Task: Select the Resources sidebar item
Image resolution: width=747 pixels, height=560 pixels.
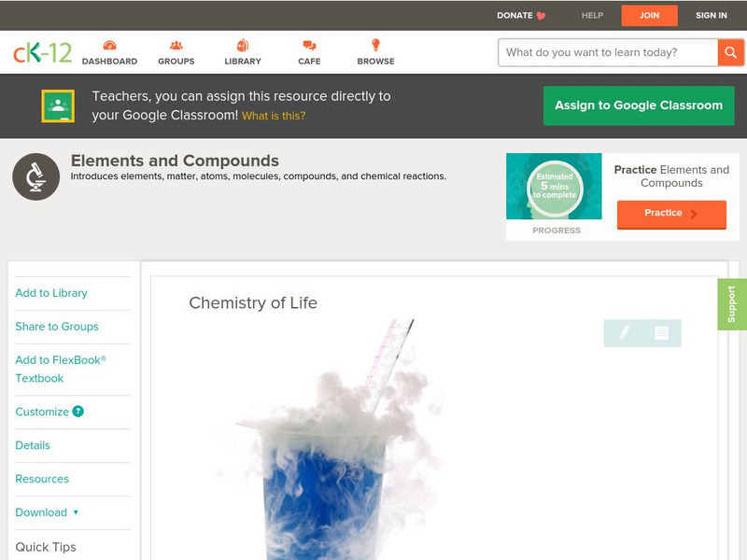Action: click(x=42, y=479)
